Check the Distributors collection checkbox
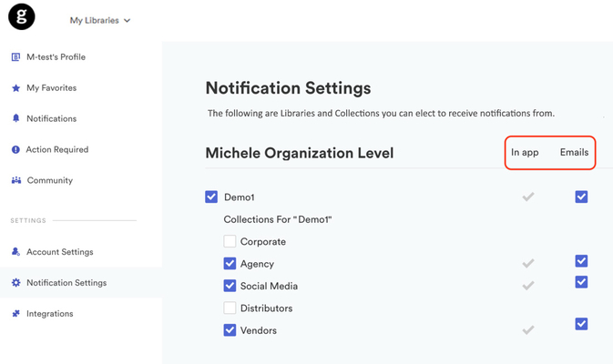613x364 pixels. click(x=230, y=308)
